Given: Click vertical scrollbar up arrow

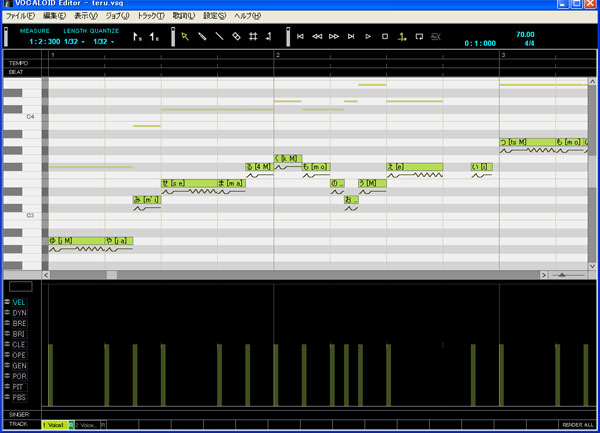Looking at the screenshot, I should point(592,81).
